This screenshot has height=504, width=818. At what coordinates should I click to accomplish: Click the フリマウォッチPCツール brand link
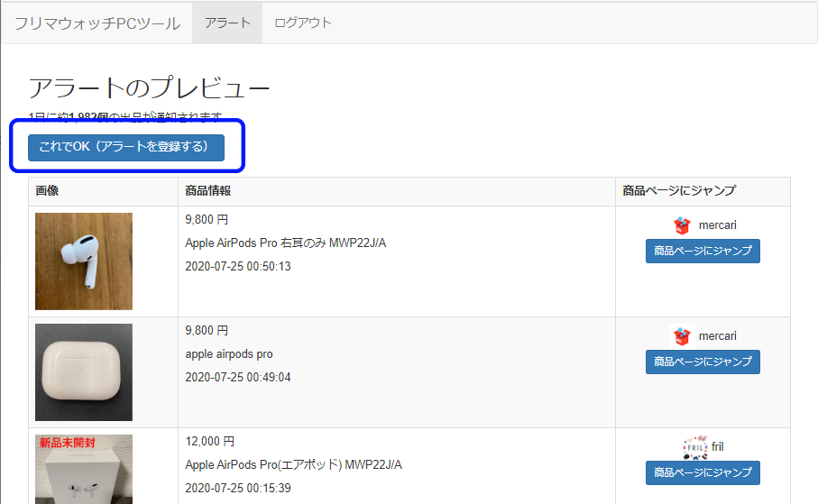click(97, 23)
